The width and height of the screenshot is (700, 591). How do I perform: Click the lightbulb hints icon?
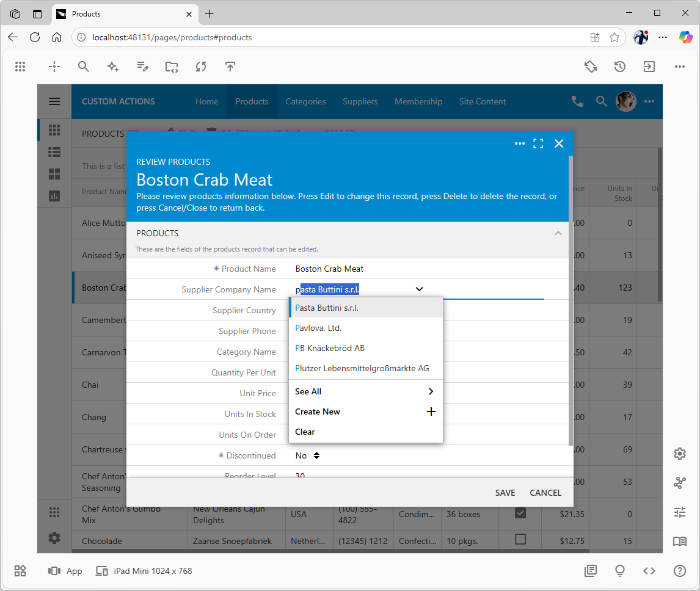click(619, 570)
